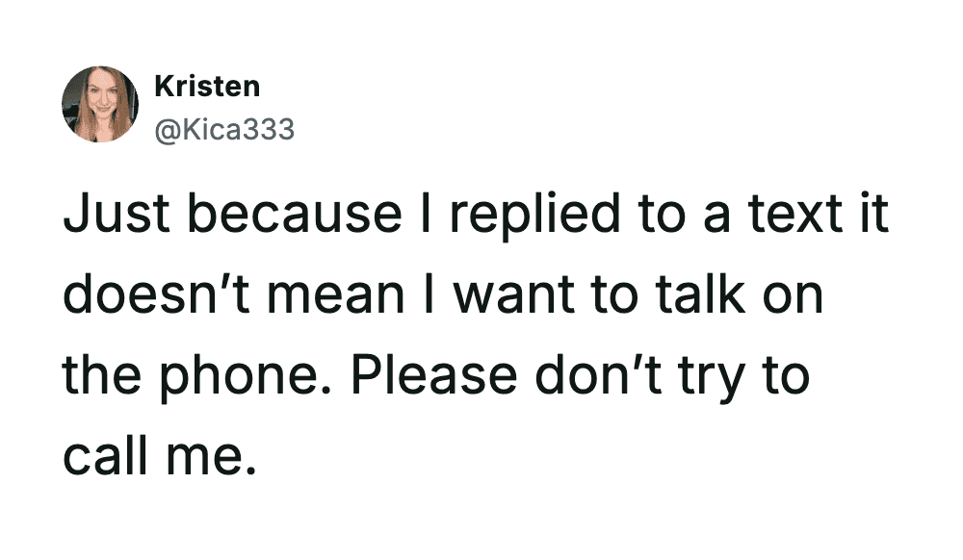Click Kristen's profile avatar photo
This screenshot has height=560, width=963.
[x=100, y=104]
